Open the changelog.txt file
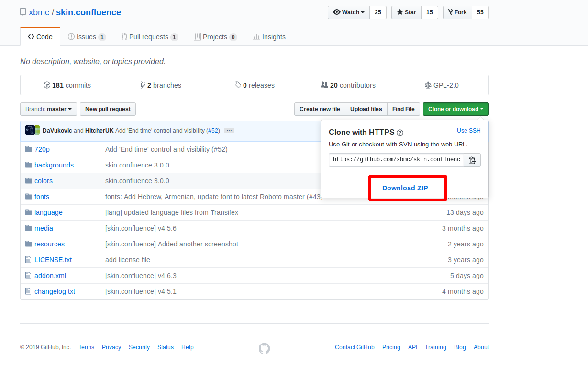This screenshot has width=588, height=367. tap(55, 291)
